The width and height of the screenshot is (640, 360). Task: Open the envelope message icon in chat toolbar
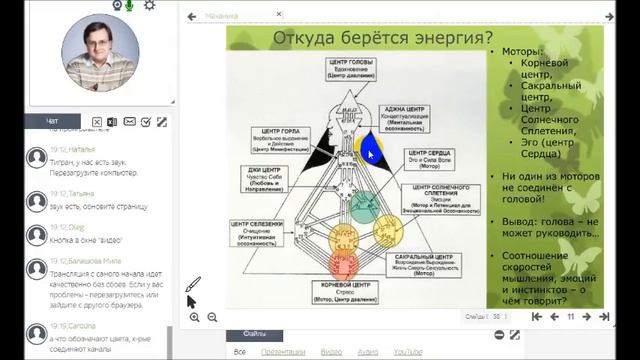click(x=129, y=122)
